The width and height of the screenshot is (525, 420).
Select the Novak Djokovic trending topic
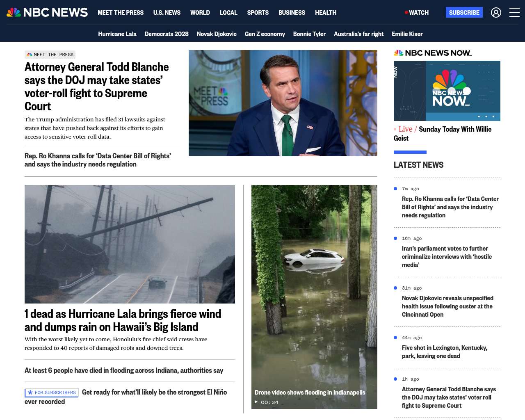coord(217,34)
